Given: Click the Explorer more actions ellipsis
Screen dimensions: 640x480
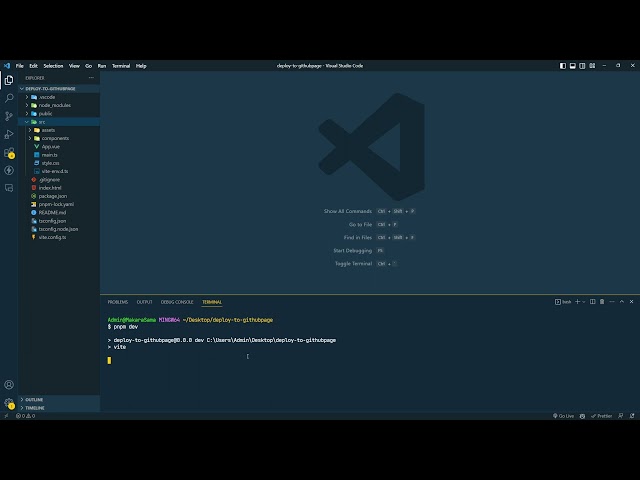Looking at the screenshot, I should click(91, 78).
